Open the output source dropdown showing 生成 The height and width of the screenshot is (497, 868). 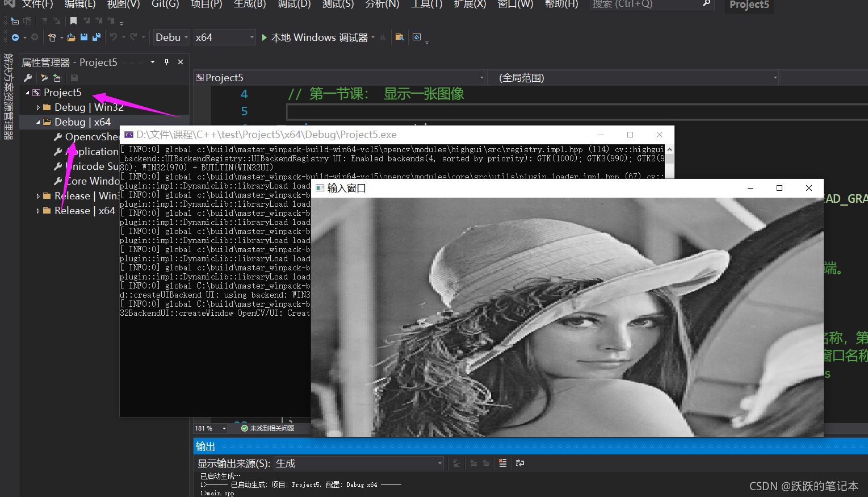point(359,463)
